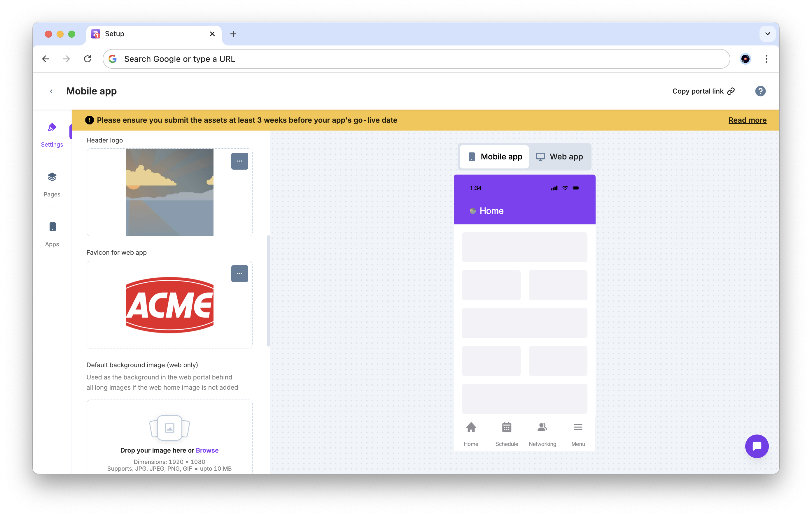812x517 pixels.
Task: Open Header logo options menu
Action: (x=239, y=161)
